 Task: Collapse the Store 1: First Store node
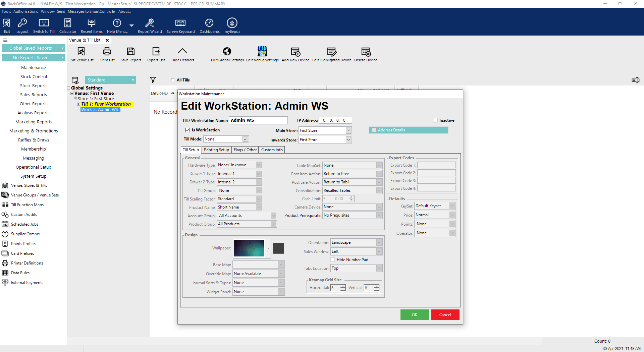[x=75, y=99]
